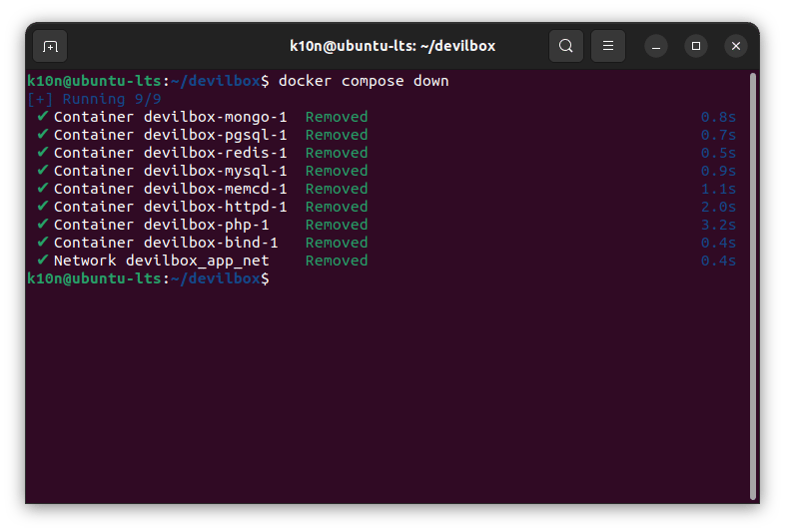Click the devilbox-httpd-1 container name
This screenshot has height=532, width=785.
tap(215, 207)
